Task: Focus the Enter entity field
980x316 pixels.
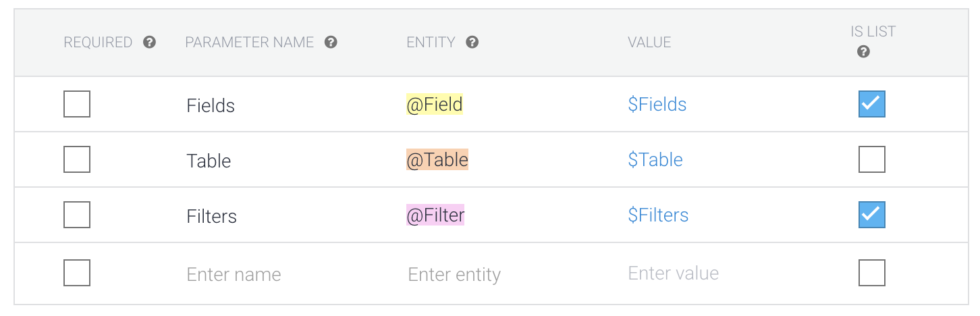Action: pyautogui.click(x=454, y=275)
